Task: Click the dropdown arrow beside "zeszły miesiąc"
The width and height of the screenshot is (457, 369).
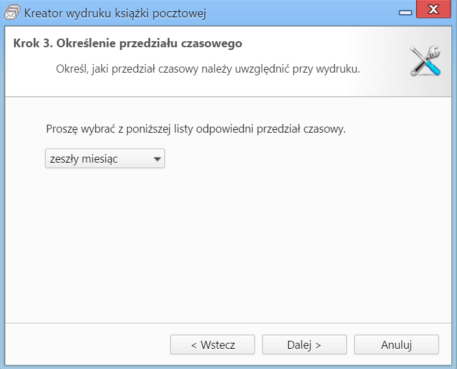Action: (x=157, y=159)
